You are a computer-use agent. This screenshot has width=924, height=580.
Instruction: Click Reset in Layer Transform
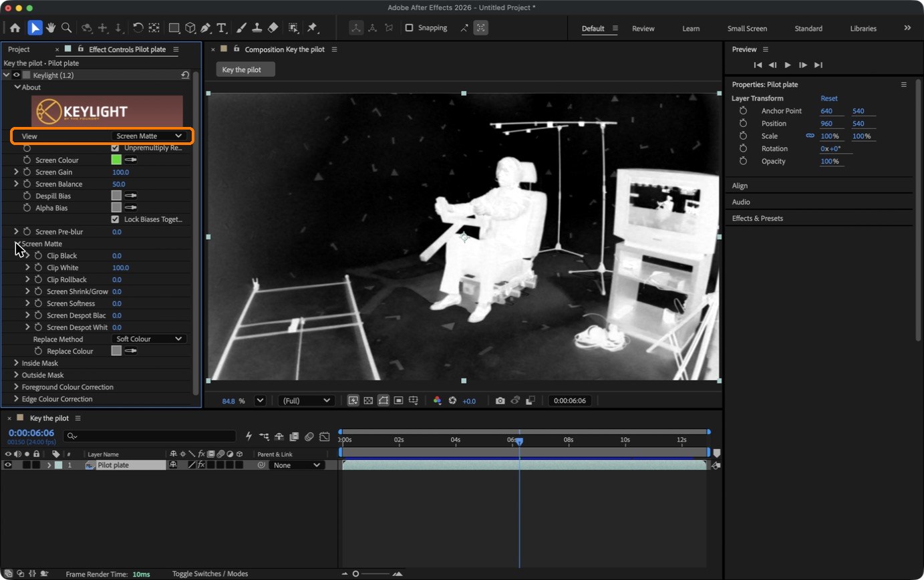click(829, 98)
